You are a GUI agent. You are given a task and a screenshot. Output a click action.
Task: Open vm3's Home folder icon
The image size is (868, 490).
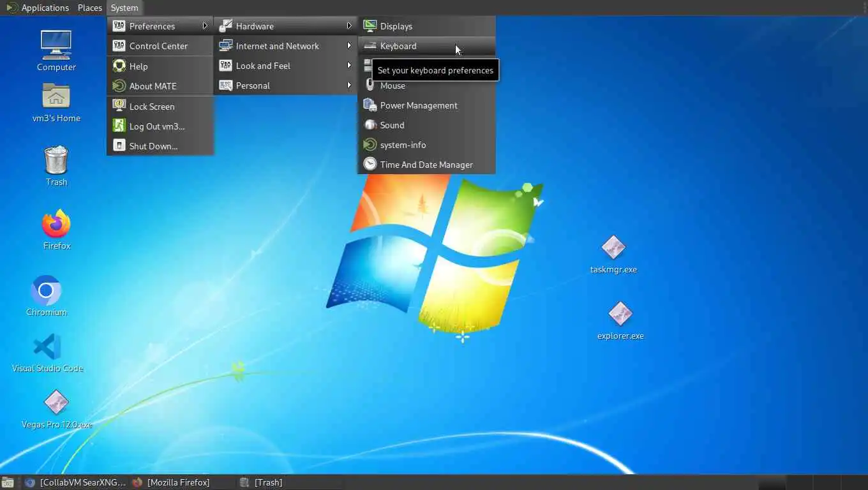56,102
